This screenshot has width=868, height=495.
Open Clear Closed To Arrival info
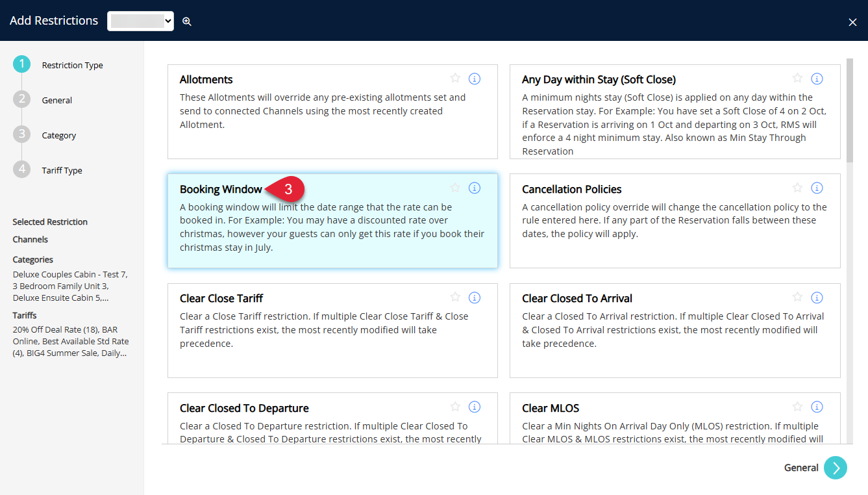point(817,298)
